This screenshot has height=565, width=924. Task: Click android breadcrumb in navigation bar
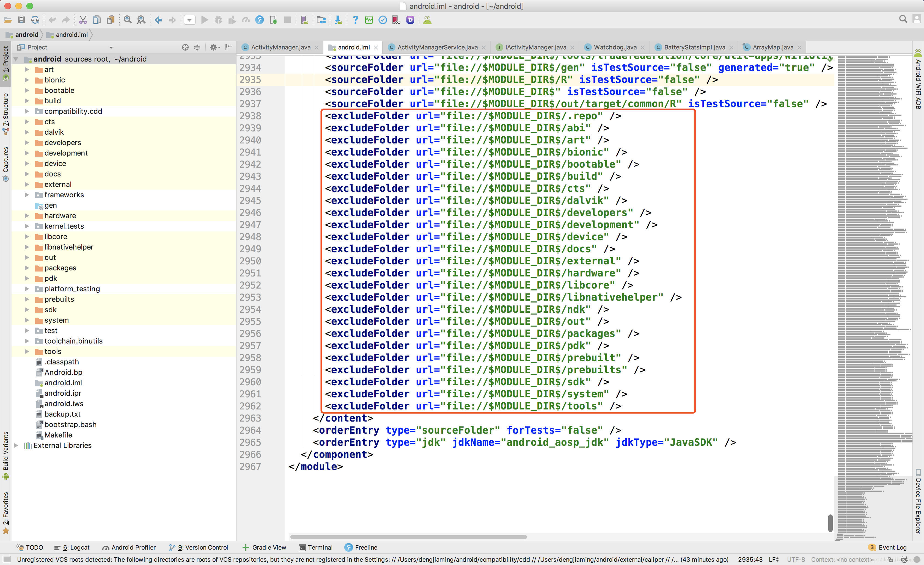pos(23,34)
